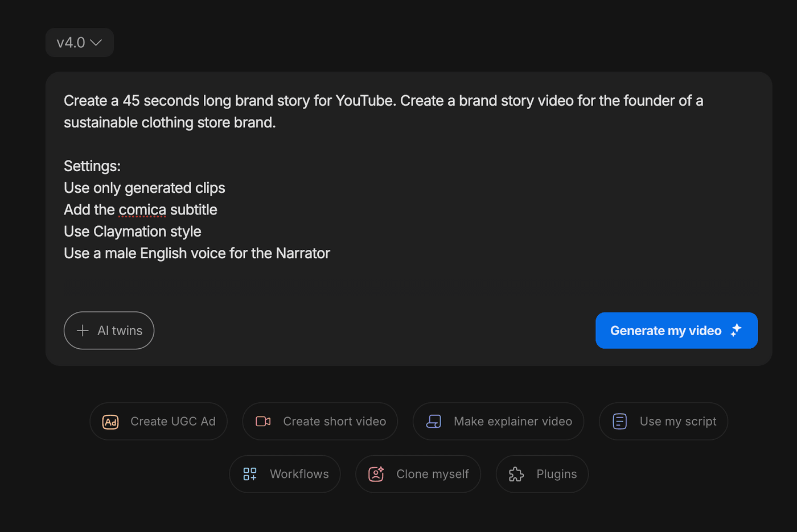Click the grid icon beside Workflows
The width and height of the screenshot is (797, 532).
250,474
